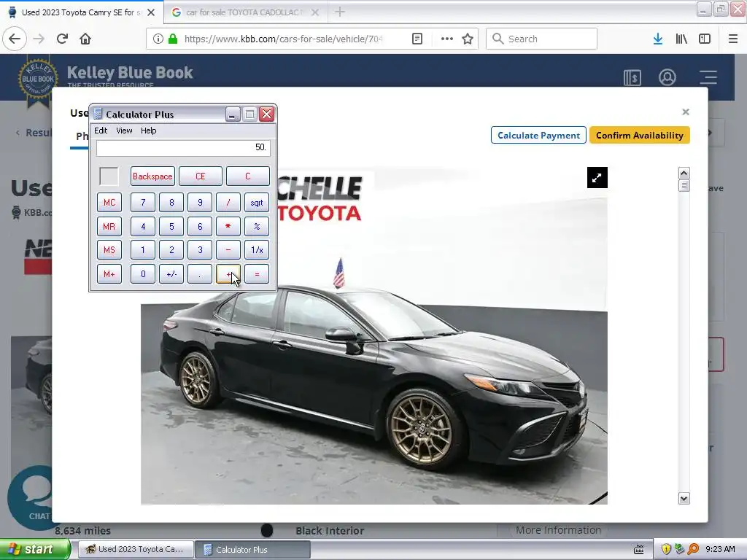Screen dimensions: 747x560
Task: Open Firefox downloads panel
Action: pyautogui.click(x=658, y=39)
